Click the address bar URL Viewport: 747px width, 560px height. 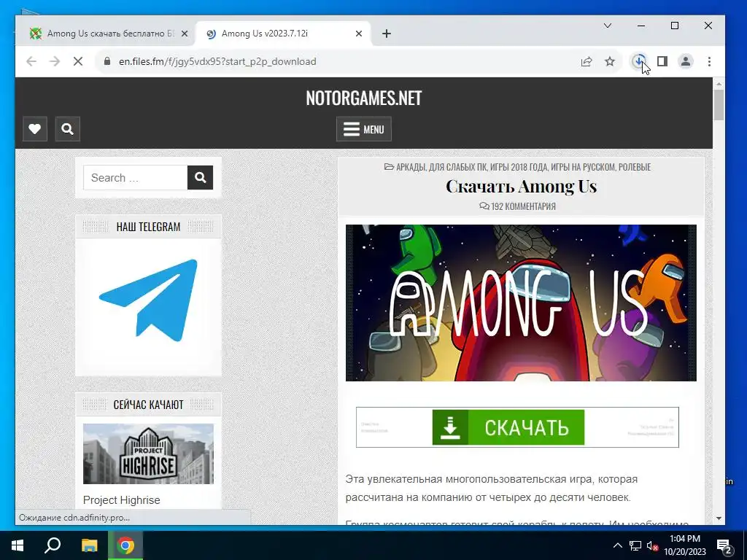(x=217, y=61)
